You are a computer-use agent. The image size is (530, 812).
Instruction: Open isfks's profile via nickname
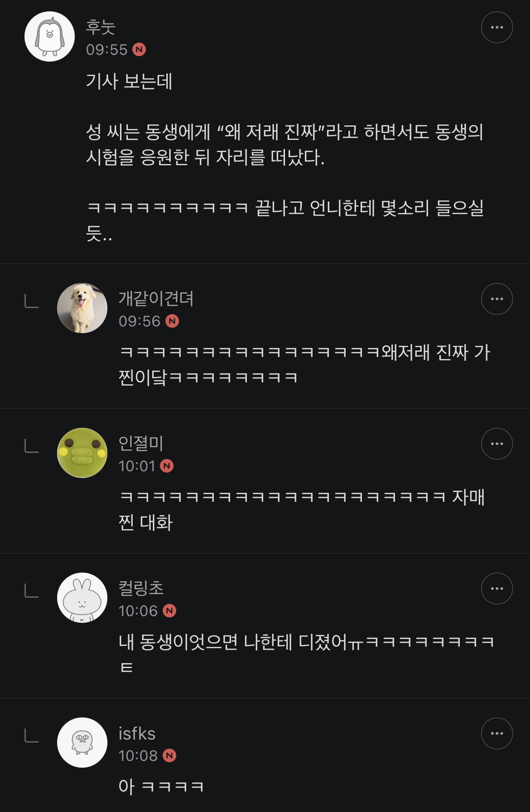137,733
